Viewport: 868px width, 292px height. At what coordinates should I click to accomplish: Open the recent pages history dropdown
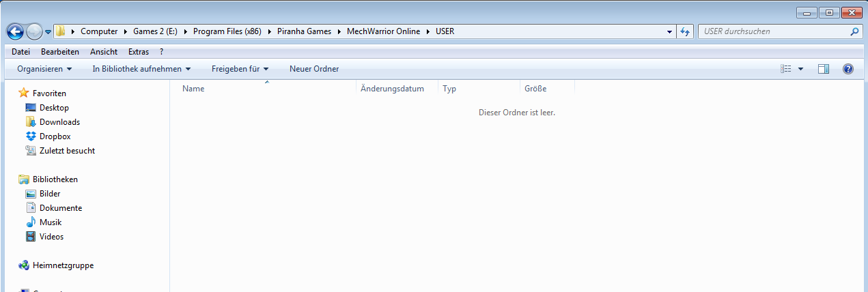click(48, 32)
